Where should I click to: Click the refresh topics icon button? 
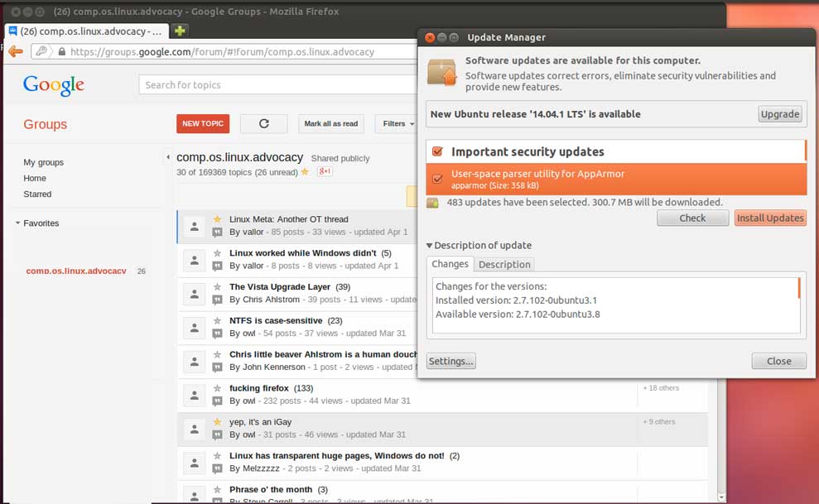264,123
